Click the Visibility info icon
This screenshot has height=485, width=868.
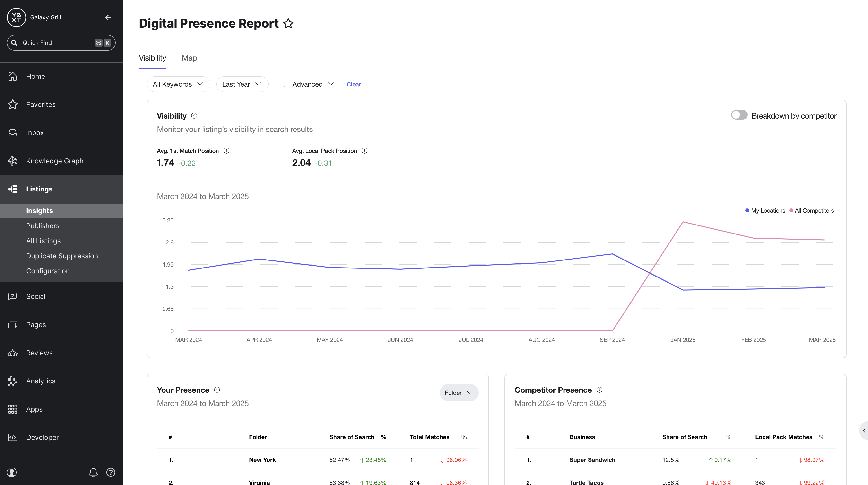[194, 116]
